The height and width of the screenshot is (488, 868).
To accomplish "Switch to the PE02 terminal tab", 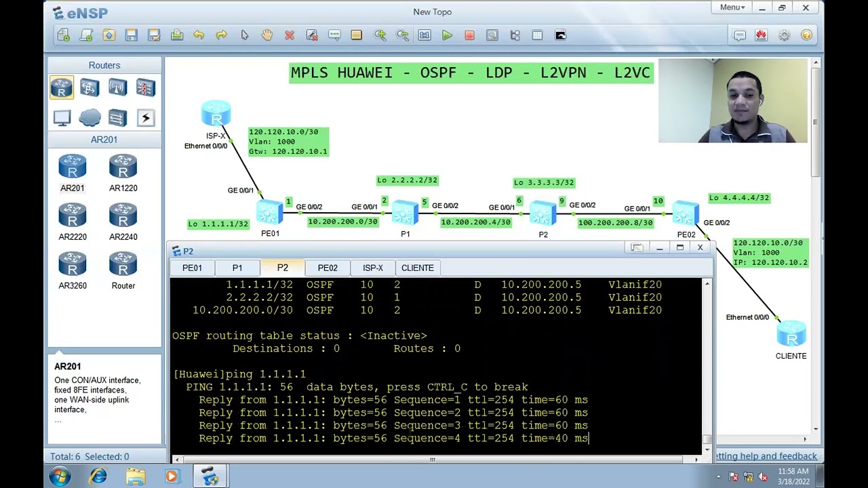I will point(328,268).
